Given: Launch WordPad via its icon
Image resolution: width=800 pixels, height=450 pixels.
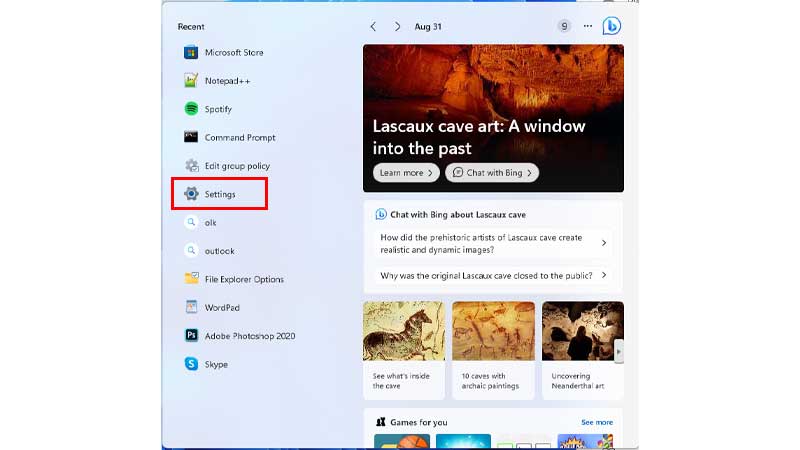Looking at the screenshot, I should tap(191, 307).
